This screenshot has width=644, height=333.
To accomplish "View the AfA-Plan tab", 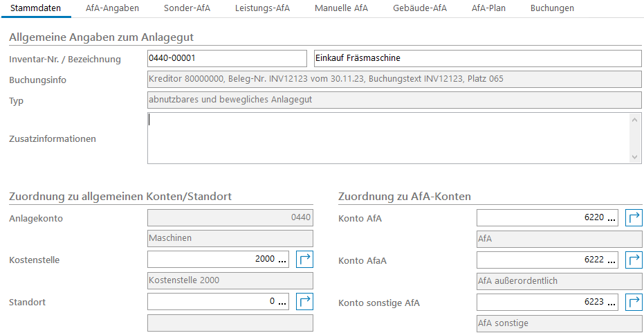I will [488, 8].
